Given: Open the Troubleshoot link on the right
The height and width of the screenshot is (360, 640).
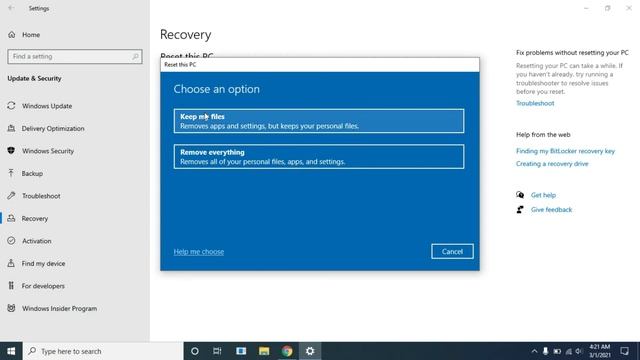Looking at the screenshot, I should pyautogui.click(x=535, y=103).
